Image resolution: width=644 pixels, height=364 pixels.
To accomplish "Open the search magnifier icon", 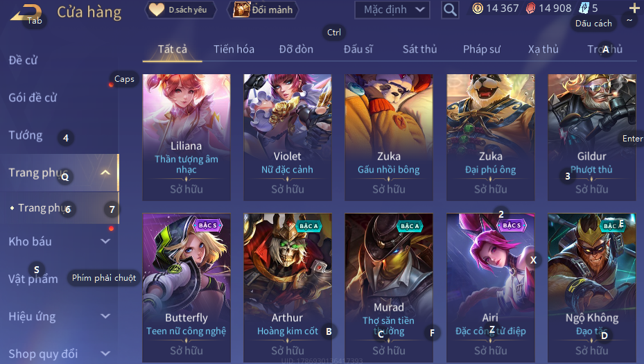I will [x=450, y=10].
